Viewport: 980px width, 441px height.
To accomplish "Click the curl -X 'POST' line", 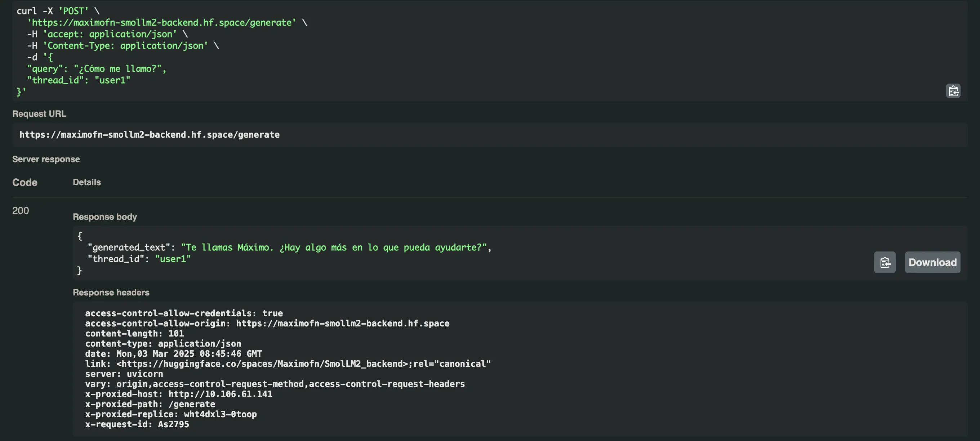I will pos(58,11).
